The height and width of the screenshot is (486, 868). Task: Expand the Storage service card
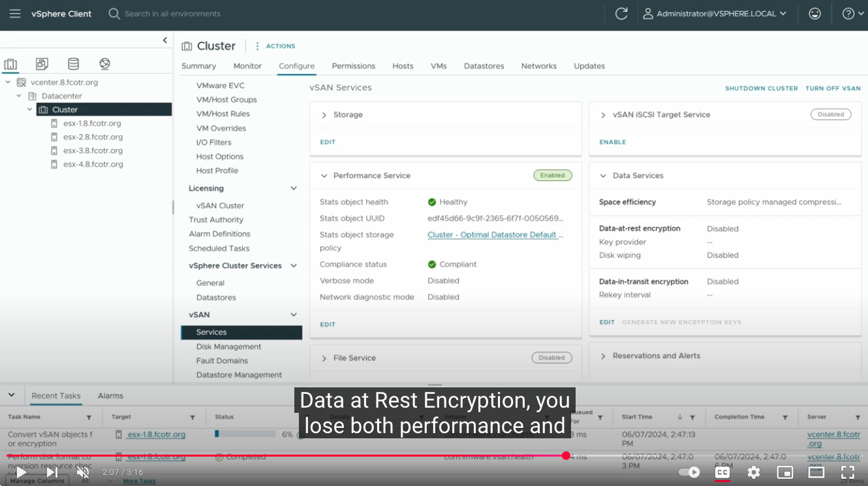(x=324, y=115)
